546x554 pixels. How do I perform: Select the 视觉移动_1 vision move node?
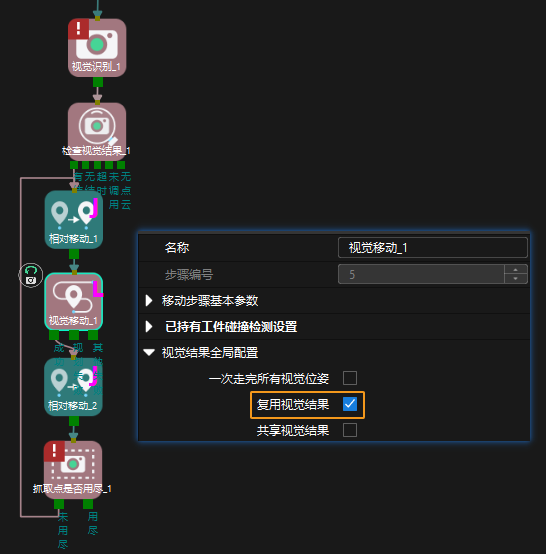click(74, 301)
